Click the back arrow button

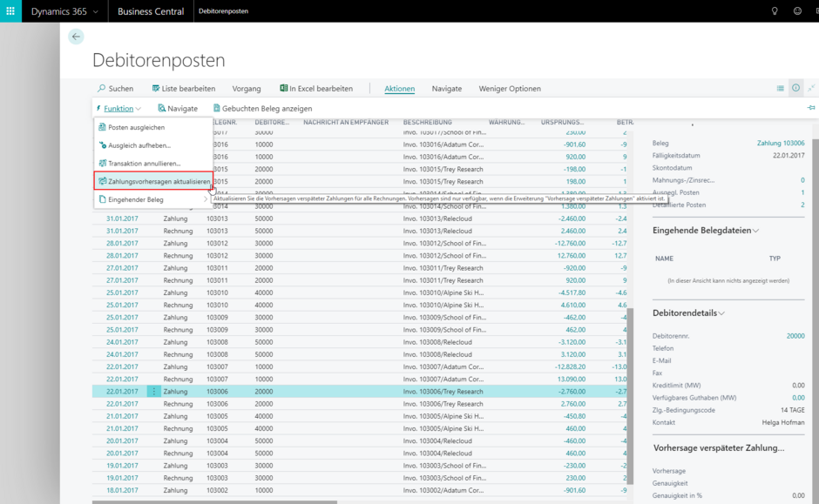point(76,37)
